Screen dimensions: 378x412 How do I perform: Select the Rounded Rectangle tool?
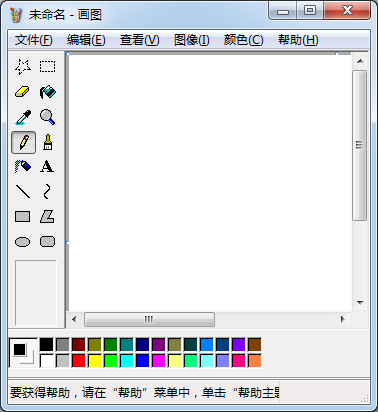point(47,242)
